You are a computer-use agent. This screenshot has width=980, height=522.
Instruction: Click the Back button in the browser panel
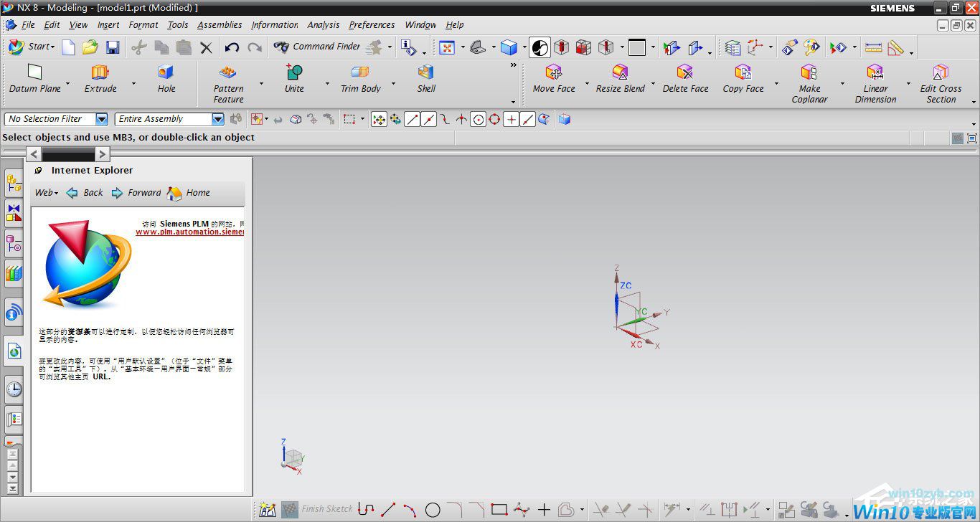[x=85, y=193]
